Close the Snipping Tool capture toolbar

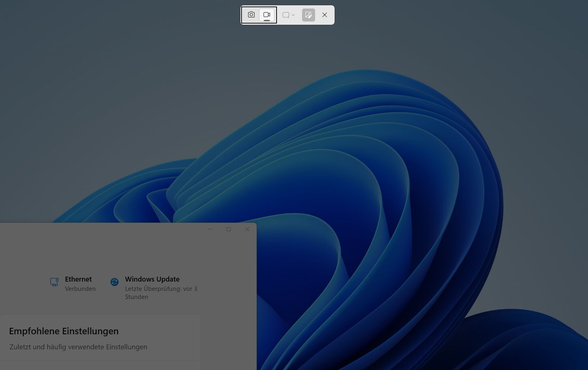(x=324, y=15)
